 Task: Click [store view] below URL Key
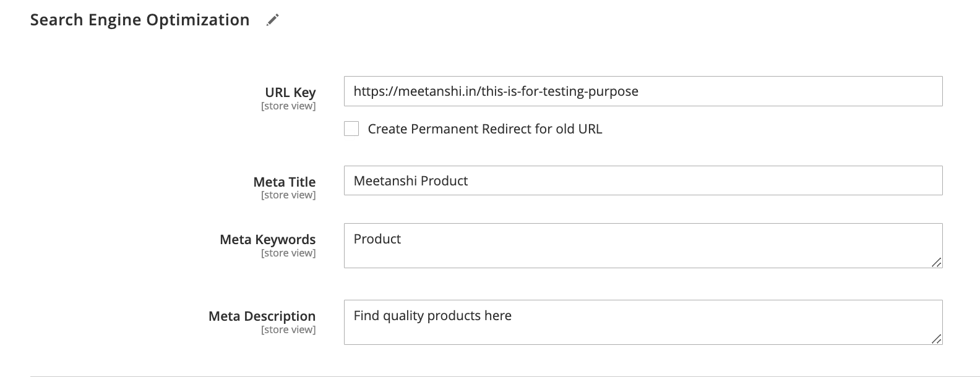coord(288,106)
